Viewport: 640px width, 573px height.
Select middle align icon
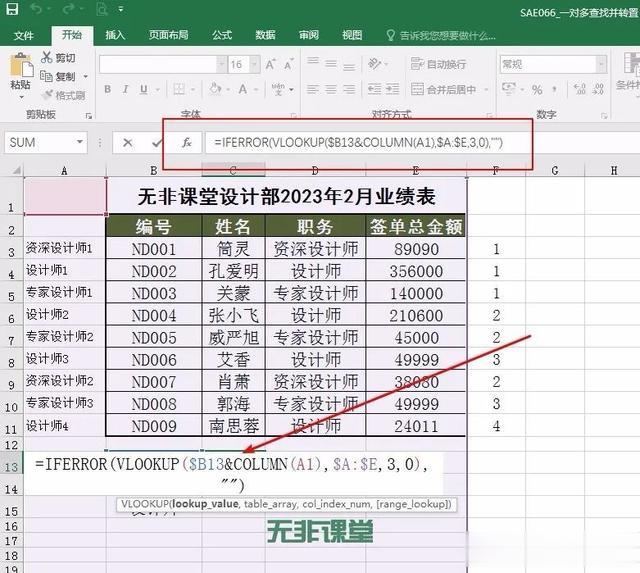[331, 64]
